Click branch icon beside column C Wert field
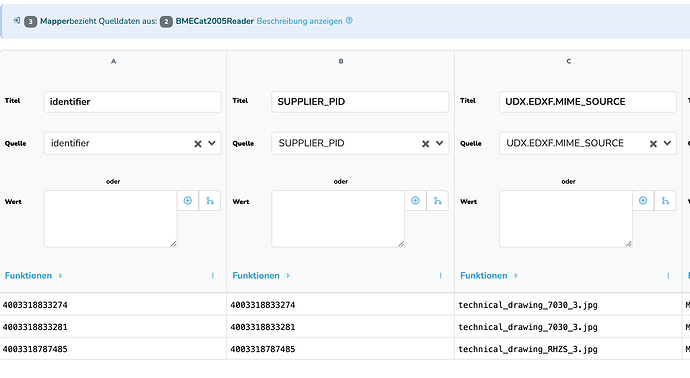Screen dimensions: 690x378 pos(665,201)
